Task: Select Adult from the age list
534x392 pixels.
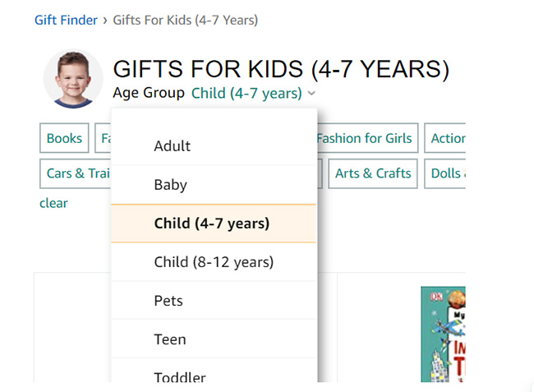Action: (x=172, y=146)
